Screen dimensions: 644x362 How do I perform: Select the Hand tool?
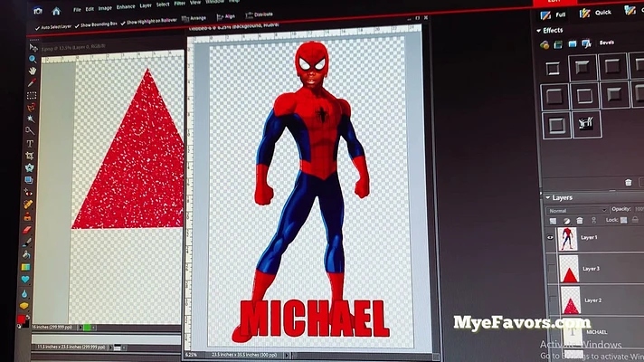click(x=33, y=71)
